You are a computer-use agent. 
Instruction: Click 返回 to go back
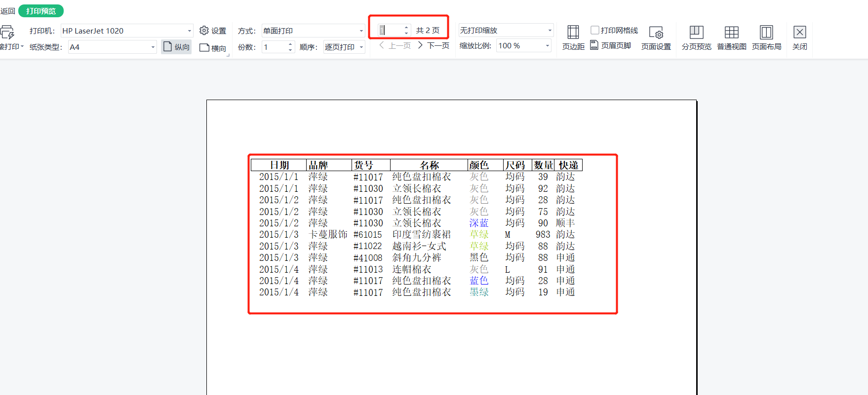click(x=7, y=11)
